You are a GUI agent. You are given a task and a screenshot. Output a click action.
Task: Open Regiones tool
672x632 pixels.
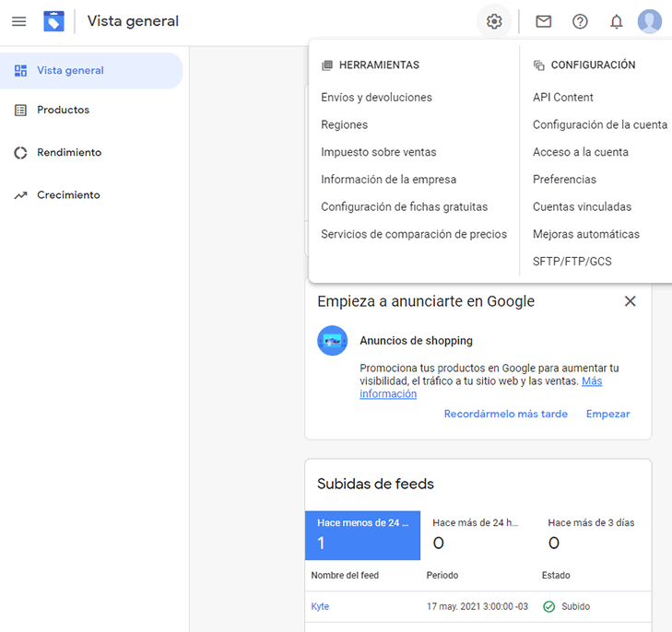(344, 125)
